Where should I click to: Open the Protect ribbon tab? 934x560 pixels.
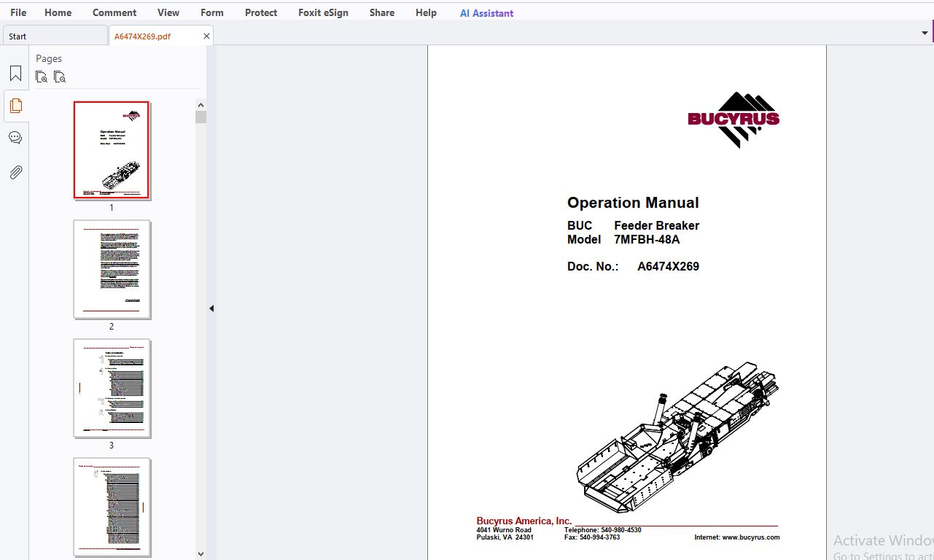pos(261,12)
